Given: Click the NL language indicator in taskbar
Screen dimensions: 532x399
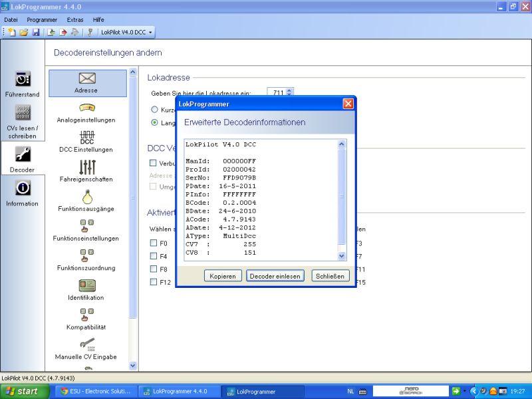Looking at the screenshot, I should (x=351, y=392).
